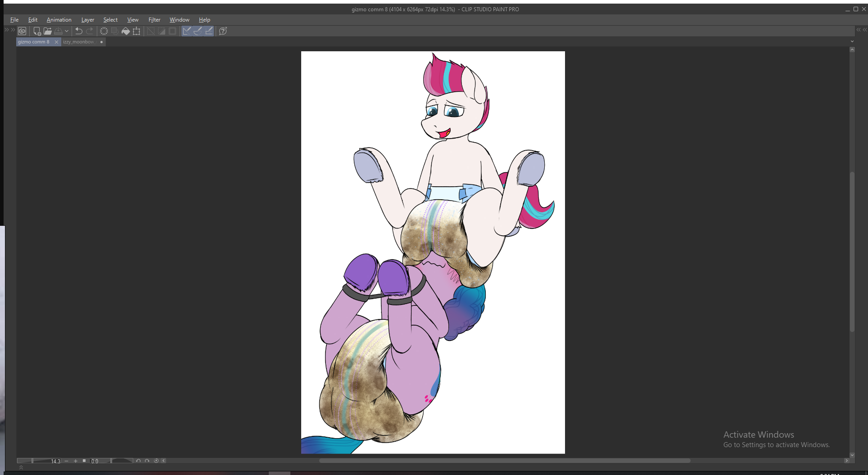This screenshot has width=868, height=475.
Task: Click the Scale/Rotate transform icon
Action: [136, 31]
